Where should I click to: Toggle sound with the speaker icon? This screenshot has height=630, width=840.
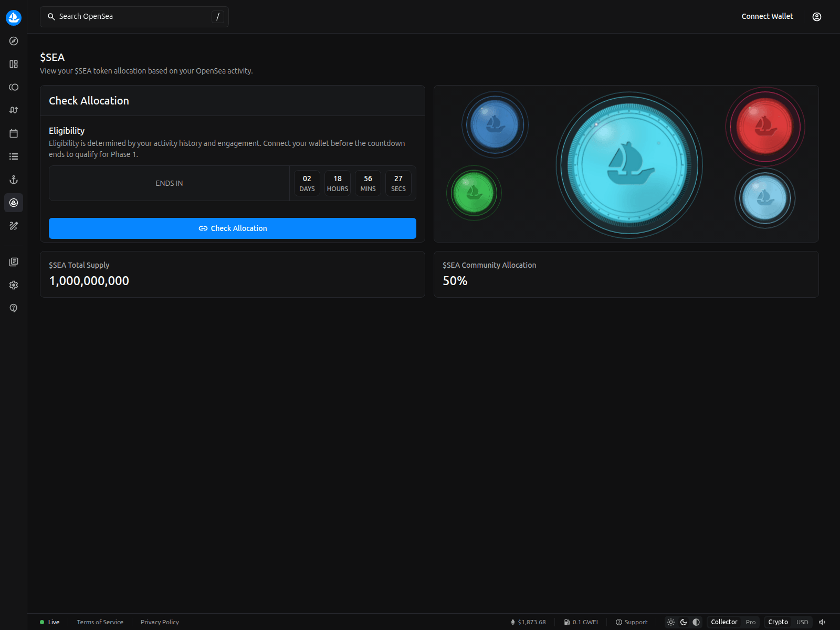(822, 622)
